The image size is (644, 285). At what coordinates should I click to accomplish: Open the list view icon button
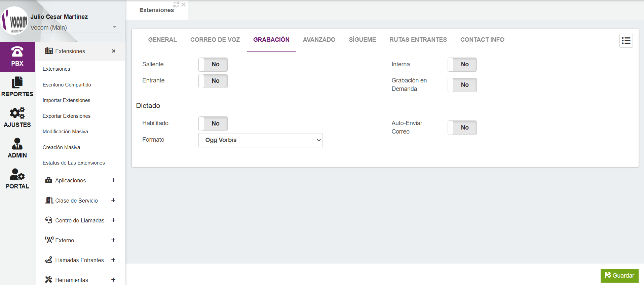point(626,41)
